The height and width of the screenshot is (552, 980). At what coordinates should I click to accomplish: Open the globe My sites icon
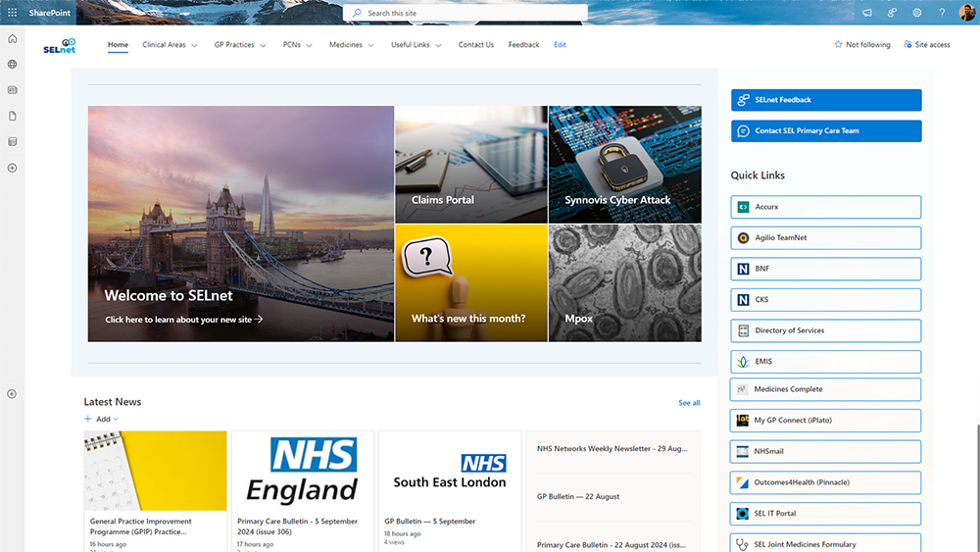pos(12,65)
